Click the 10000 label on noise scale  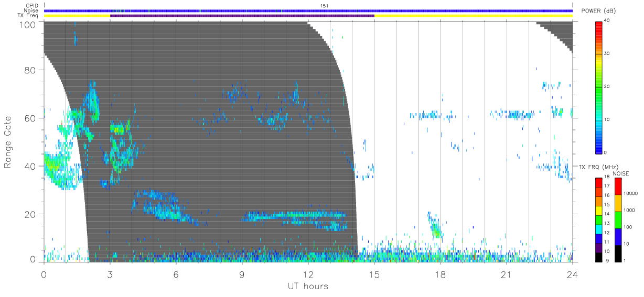(631, 193)
